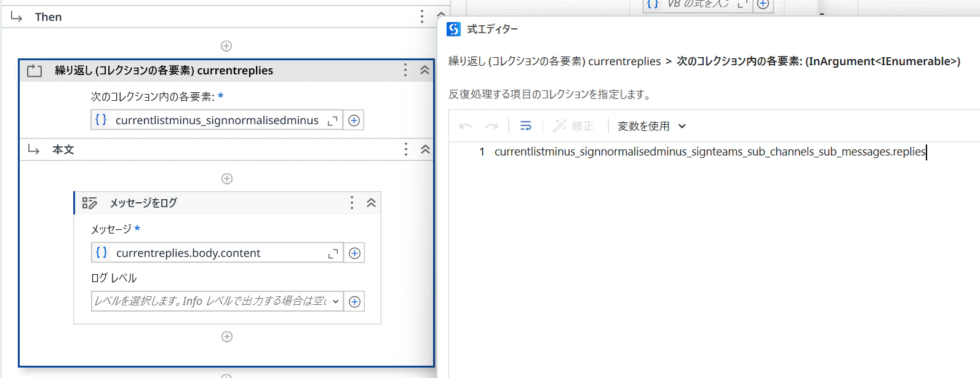Image resolution: width=980 pixels, height=378 pixels.
Task: Click the 修正 fix button
Action: [573, 126]
